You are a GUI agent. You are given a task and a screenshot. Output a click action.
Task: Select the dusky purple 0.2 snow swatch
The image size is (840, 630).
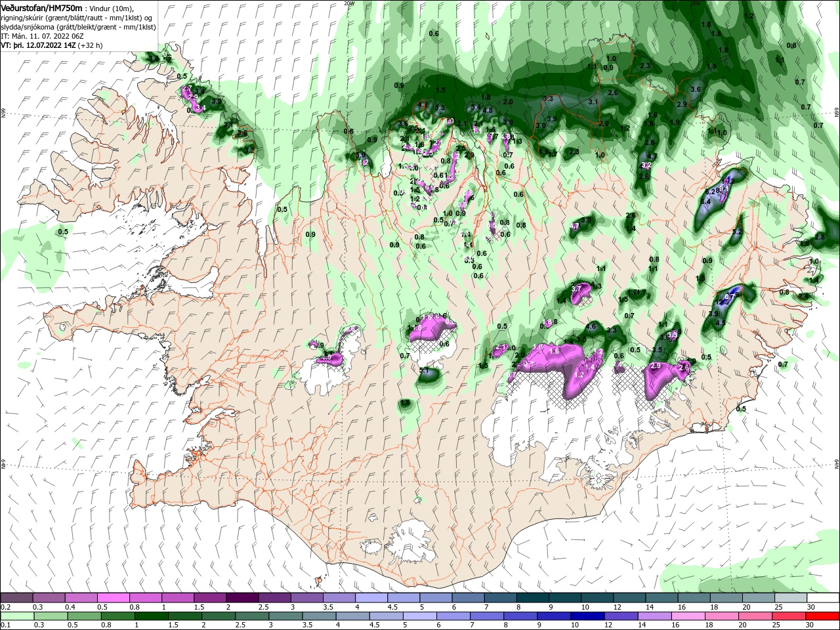[17, 598]
